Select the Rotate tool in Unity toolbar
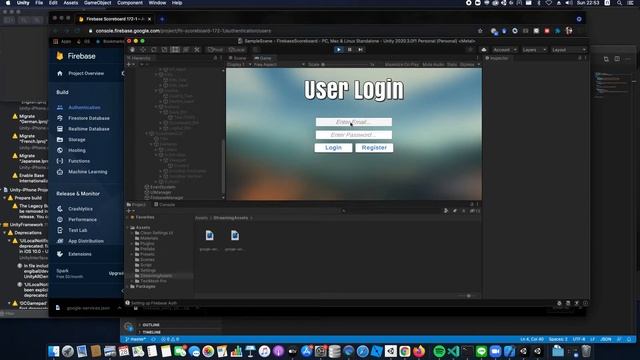The height and width of the screenshot is (360, 640). point(153,50)
